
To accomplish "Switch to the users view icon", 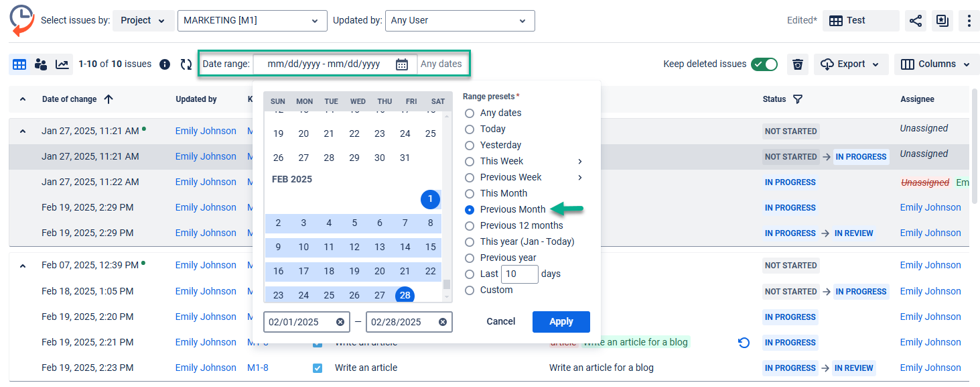I will [x=41, y=64].
